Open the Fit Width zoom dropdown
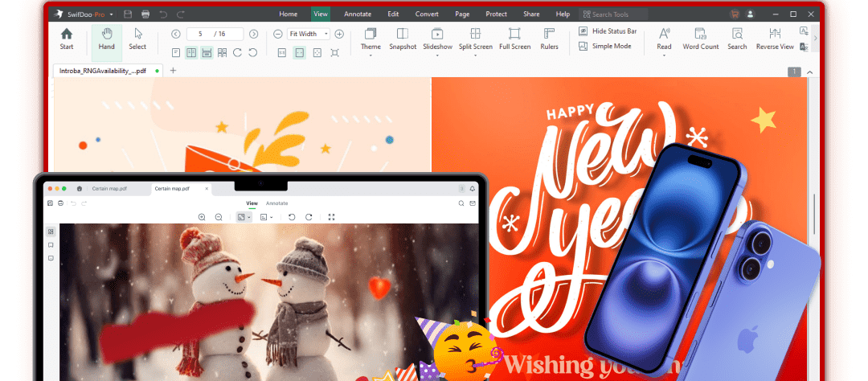 (309, 34)
